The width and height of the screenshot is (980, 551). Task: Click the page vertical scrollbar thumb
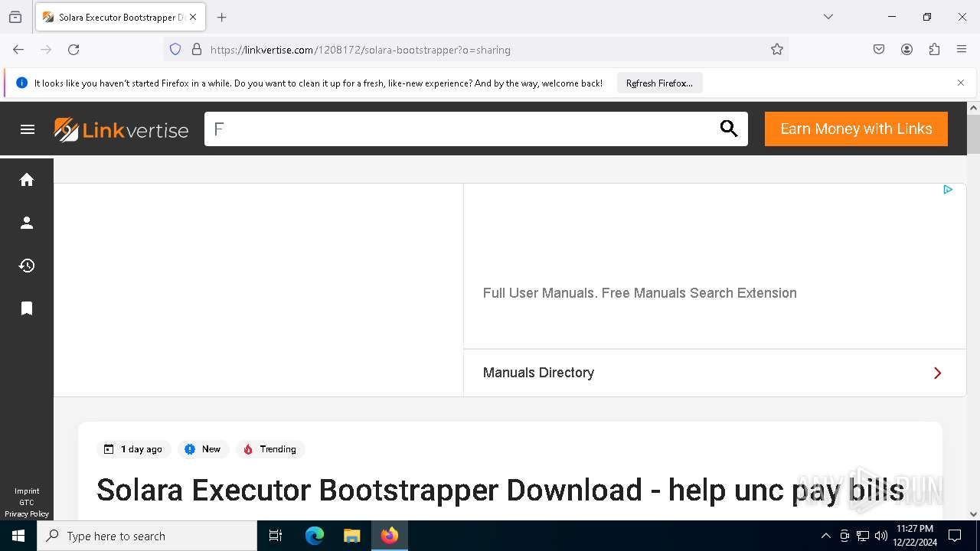[973, 134]
